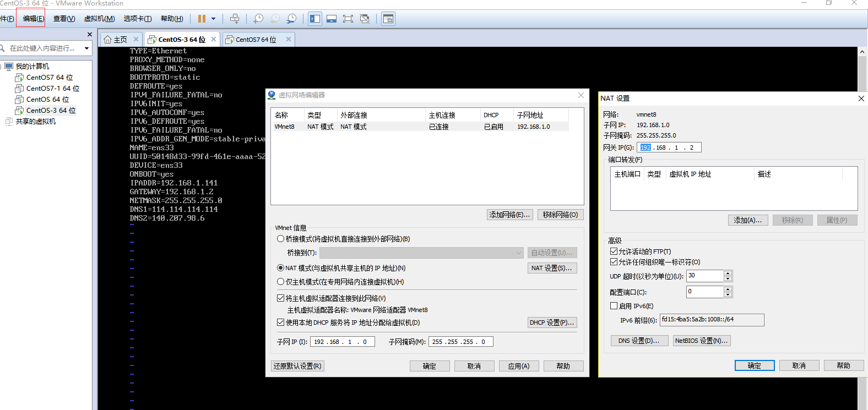Click the 子网掩码 input field
The width and height of the screenshot is (868, 410).
click(461, 342)
